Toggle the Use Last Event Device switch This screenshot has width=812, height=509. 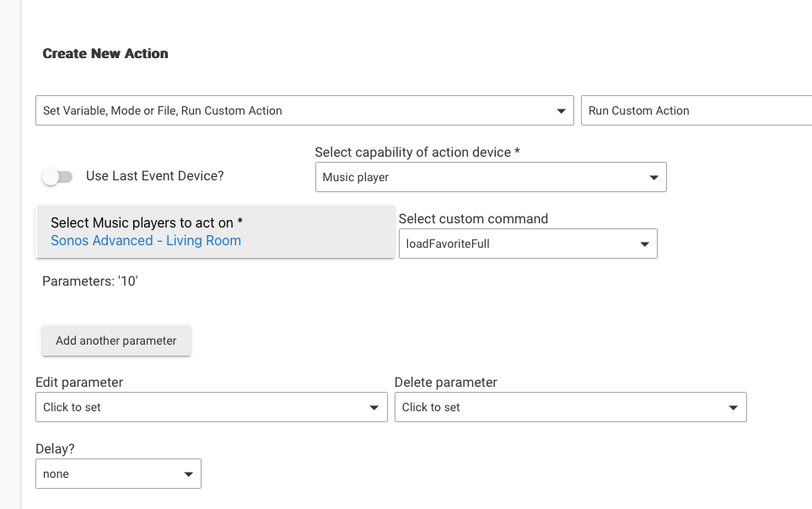coord(57,177)
